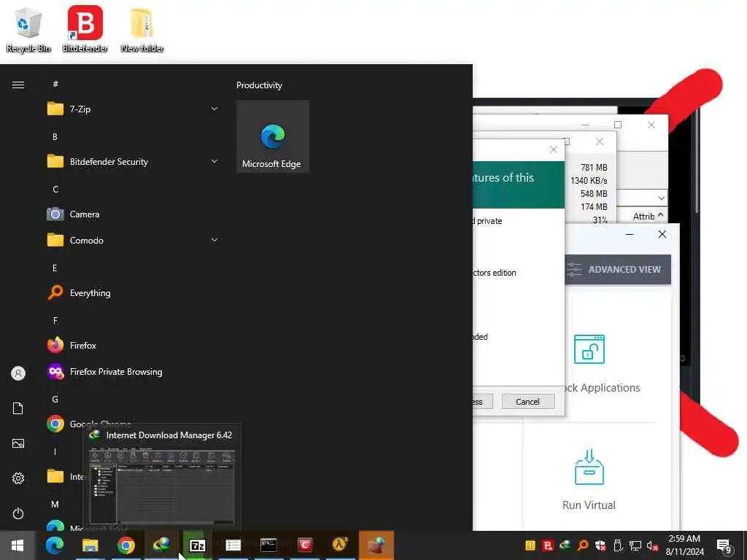Click ADVANCED VIEW in Comodo window

pos(618,270)
